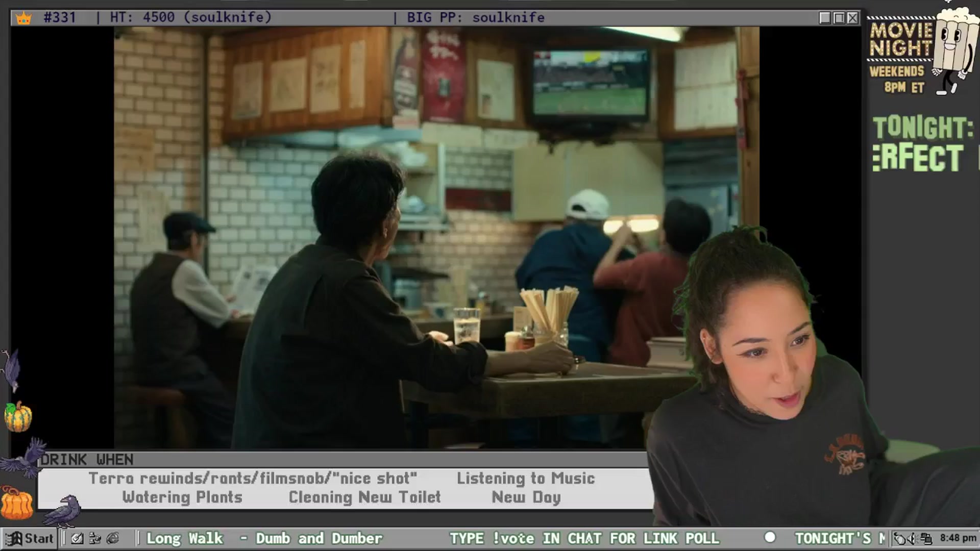
Task: Click '#331' in the title bar
Action: [x=60, y=17]
